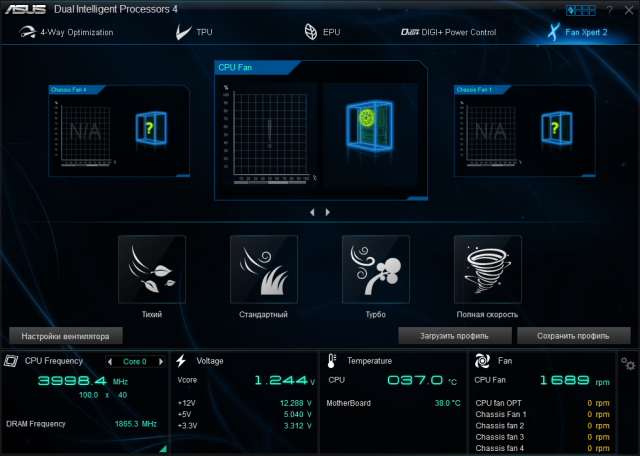640x456 pixels.
Task: Click the Voltage lightning icon
Action: (181, 361)
